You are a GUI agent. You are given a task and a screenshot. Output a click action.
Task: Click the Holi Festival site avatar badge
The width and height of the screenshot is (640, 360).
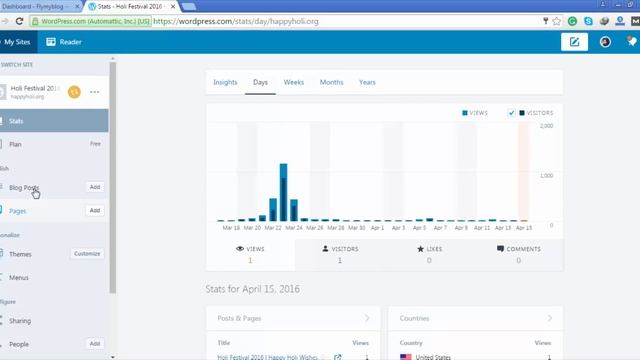click(74, 92)
